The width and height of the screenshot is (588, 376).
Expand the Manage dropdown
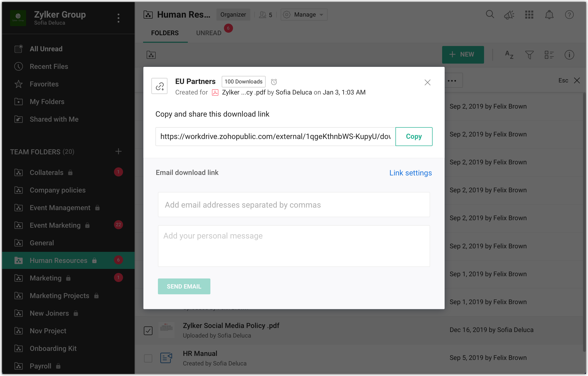304,15
